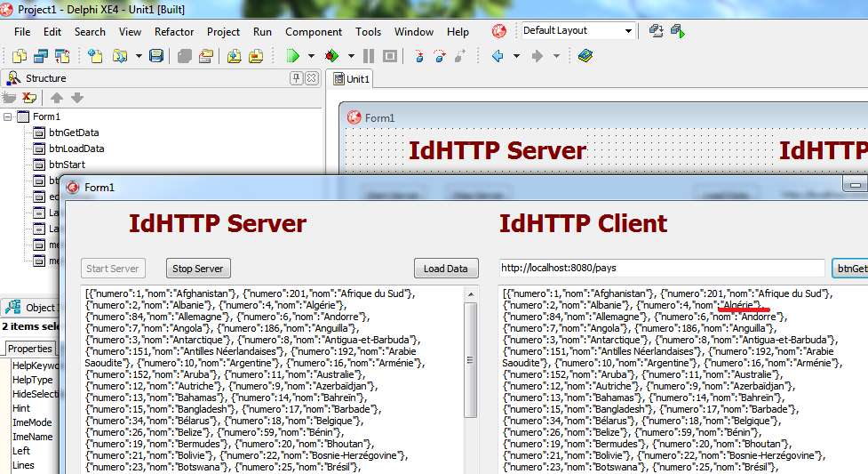Click the Load Data button
This screenshot has height=474, width=868.
[x=446, y=269]
